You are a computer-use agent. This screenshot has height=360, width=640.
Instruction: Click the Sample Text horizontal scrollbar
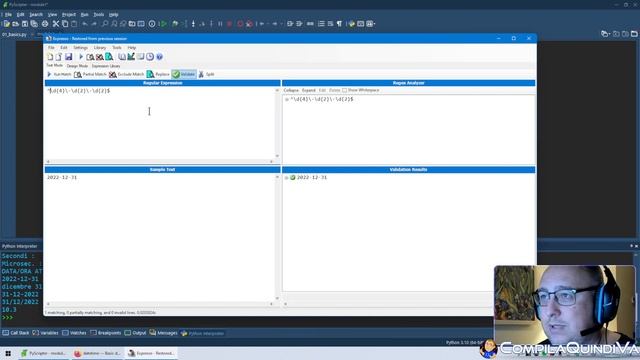pyautogui.click(x=160, y=304)
